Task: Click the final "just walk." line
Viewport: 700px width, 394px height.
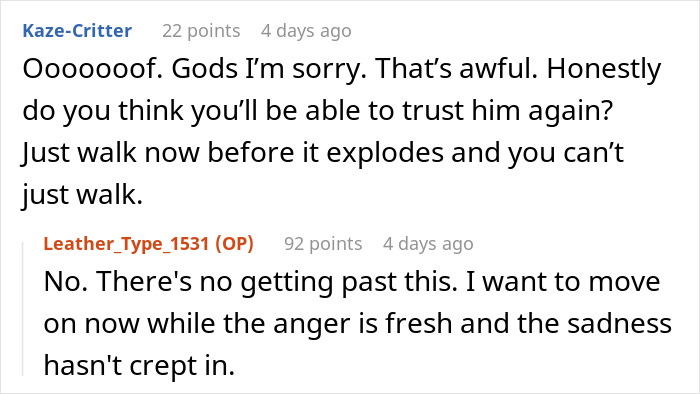Action: pyautogui.click(x=83, y=195)
